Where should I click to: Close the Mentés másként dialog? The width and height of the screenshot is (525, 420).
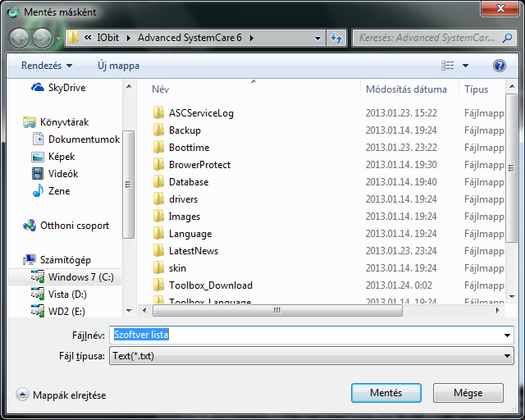(500, 8)
